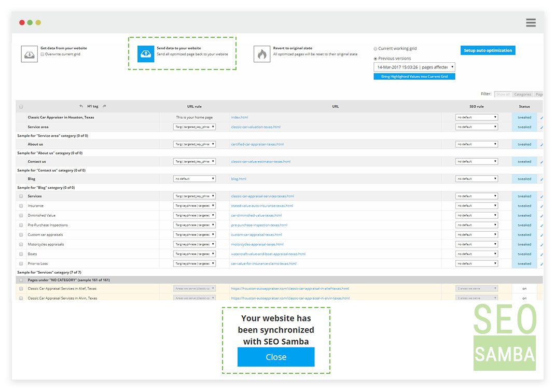Open the classic-car-valuation-texas.html link
Image resolution: width=555 pixels, height=392 pixels.
pyautogui.click(x=256, y=127)
